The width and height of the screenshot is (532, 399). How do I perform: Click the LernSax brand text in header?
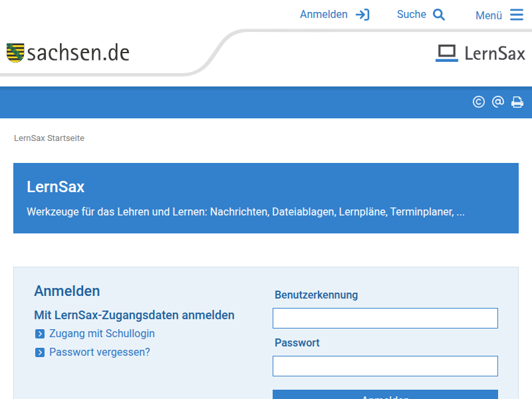[x=495, y=54]
